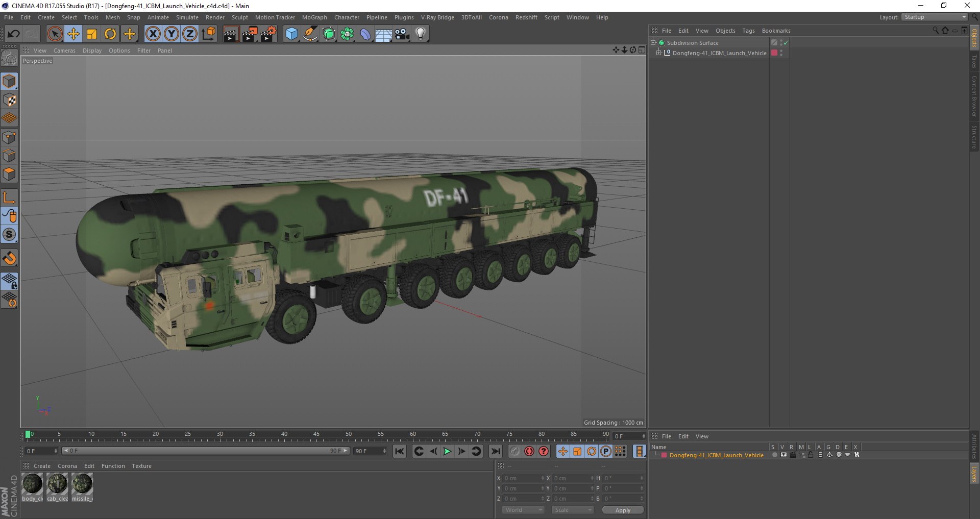
Task: Click Dongfeng-41 layer color swatch in Layers
Action: (664, 455)
